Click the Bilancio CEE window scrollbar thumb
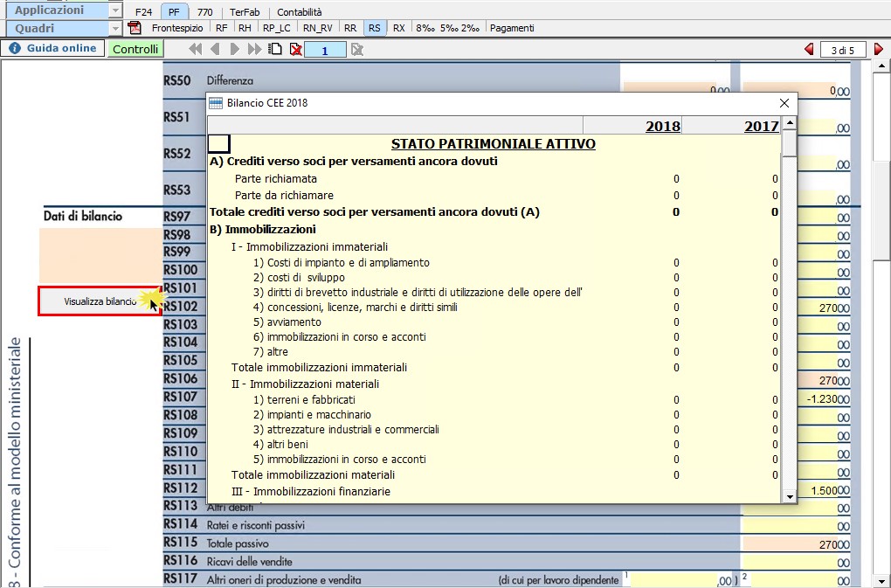This screenshot has width=891, height=588. [790, 142]
